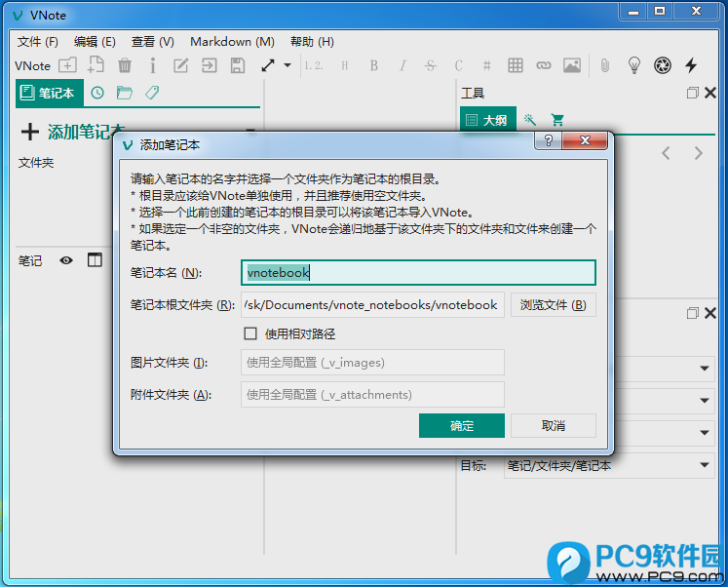Click the 浏览文件 (B) button
The width and height of the screenshot is (728, 587).
coord(553,304)
